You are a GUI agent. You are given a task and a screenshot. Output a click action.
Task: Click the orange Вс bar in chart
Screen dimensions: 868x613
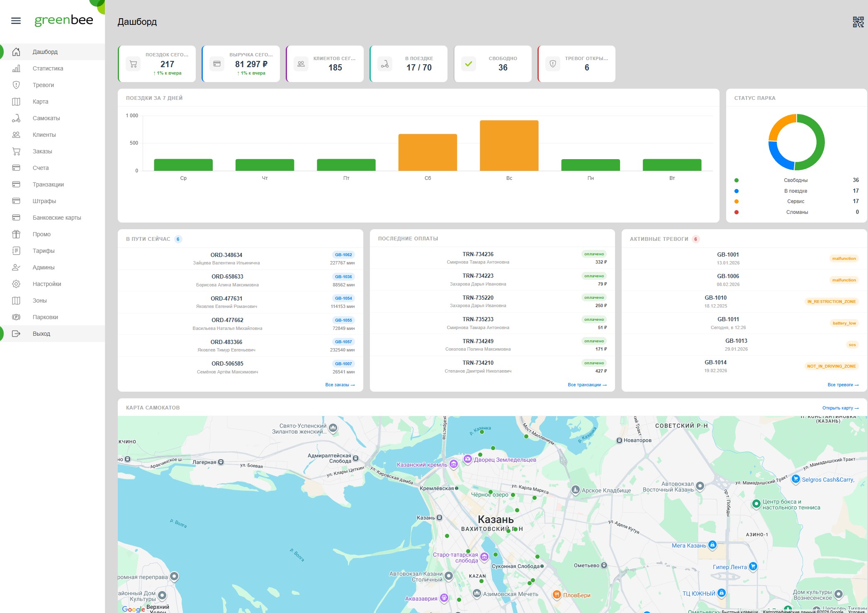[509, 145]
